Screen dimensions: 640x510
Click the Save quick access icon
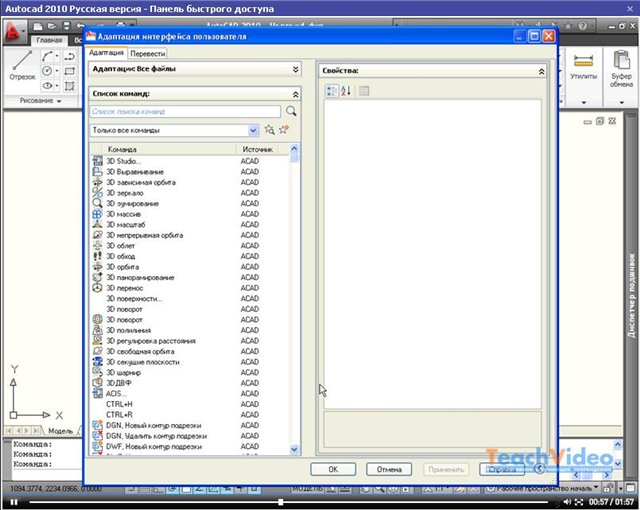[x=66, y=27]
